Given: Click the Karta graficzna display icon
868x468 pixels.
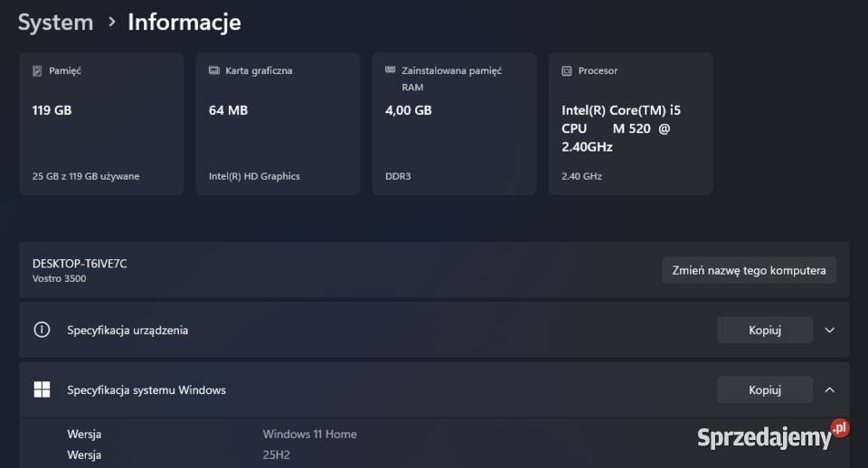Looking at the screenshot, I should click(213, 70).
